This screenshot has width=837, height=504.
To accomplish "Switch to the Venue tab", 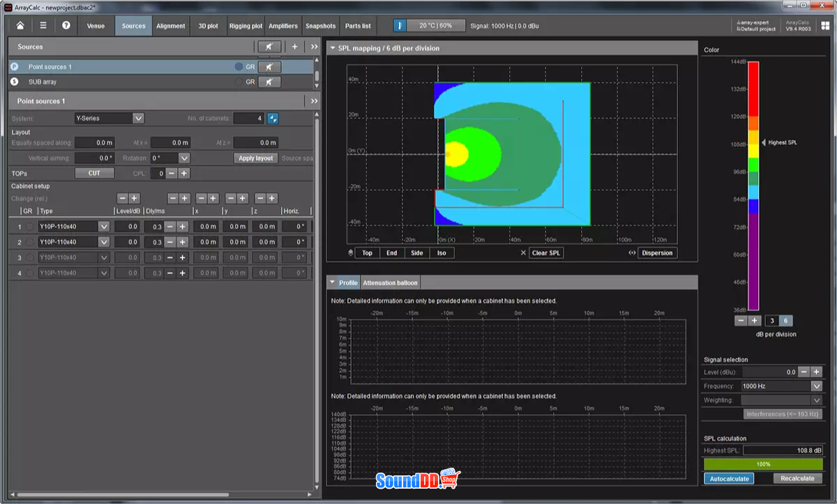I will [96, 26].
